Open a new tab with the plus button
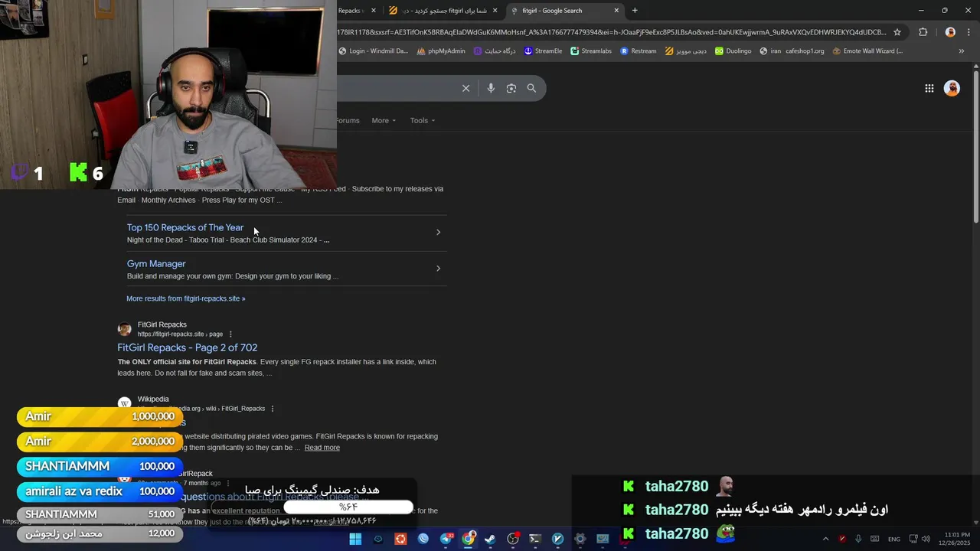The width and height of the screenshot is (980, 551). (635, 11)
